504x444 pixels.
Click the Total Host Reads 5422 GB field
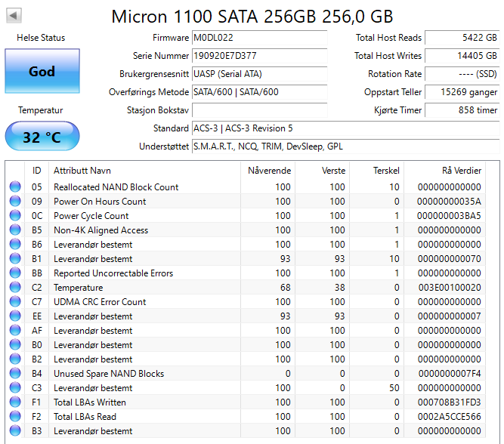tap(462, 38)
